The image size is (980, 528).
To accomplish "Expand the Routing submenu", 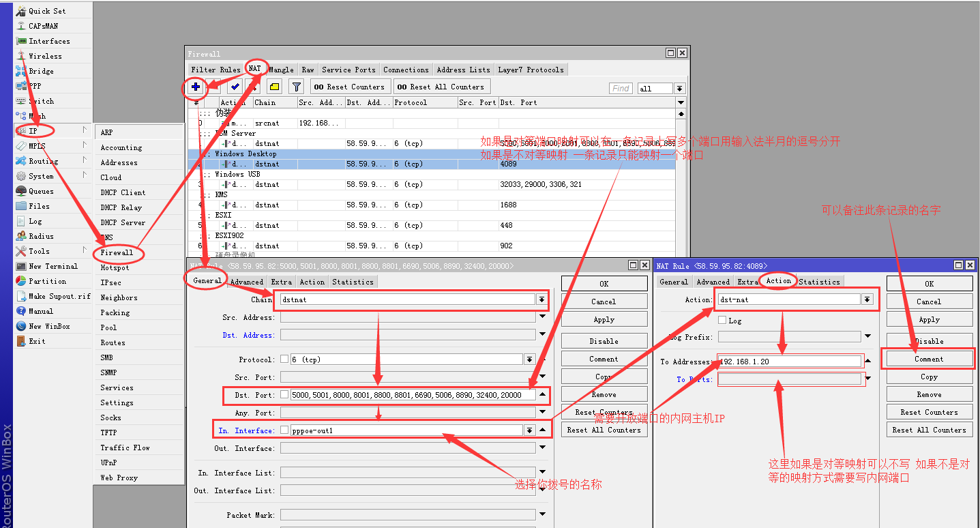I will click(x=85, y=161).
